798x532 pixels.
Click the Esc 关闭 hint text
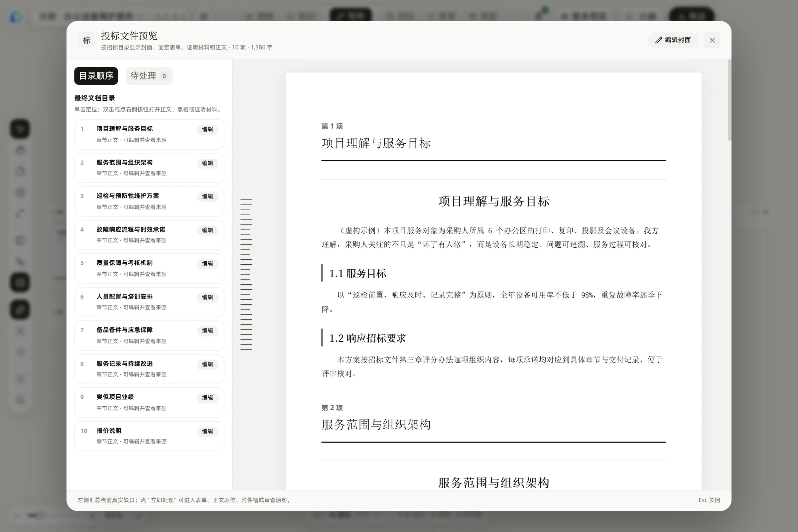coord(709,500)
